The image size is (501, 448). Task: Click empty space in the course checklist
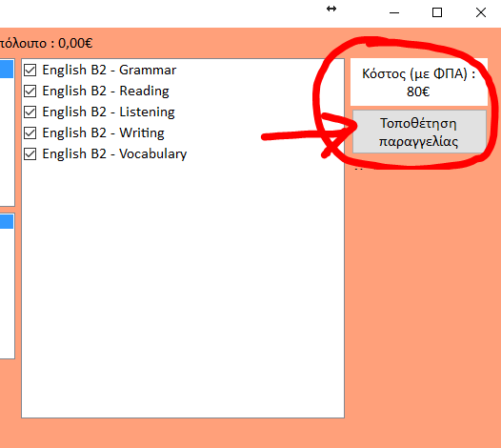pyautogui.click(x=183, y=288)
